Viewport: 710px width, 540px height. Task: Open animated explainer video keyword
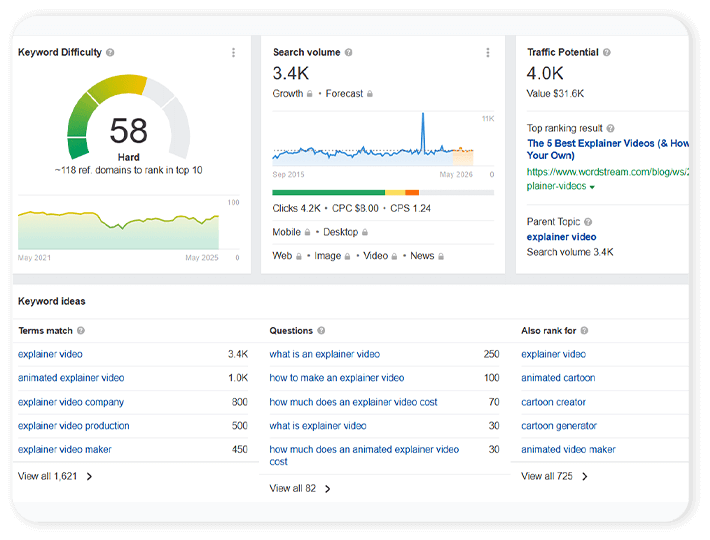(x=71, y=378)
